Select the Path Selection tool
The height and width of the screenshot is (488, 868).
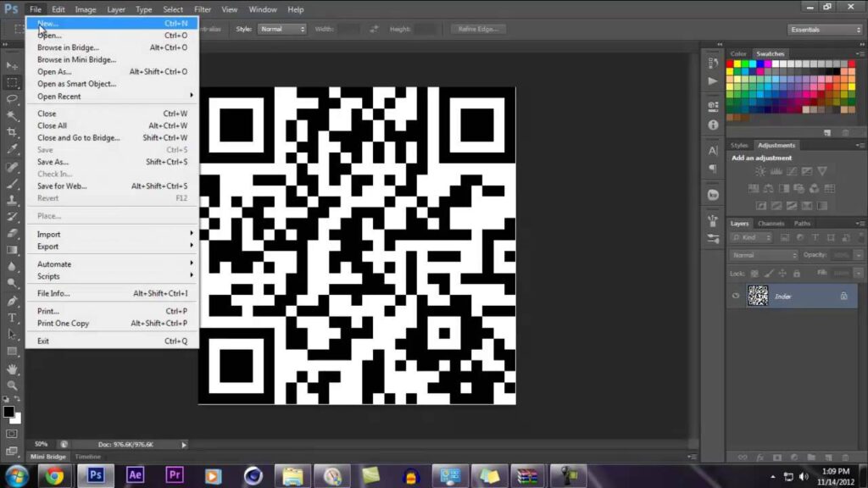[12, 334]
